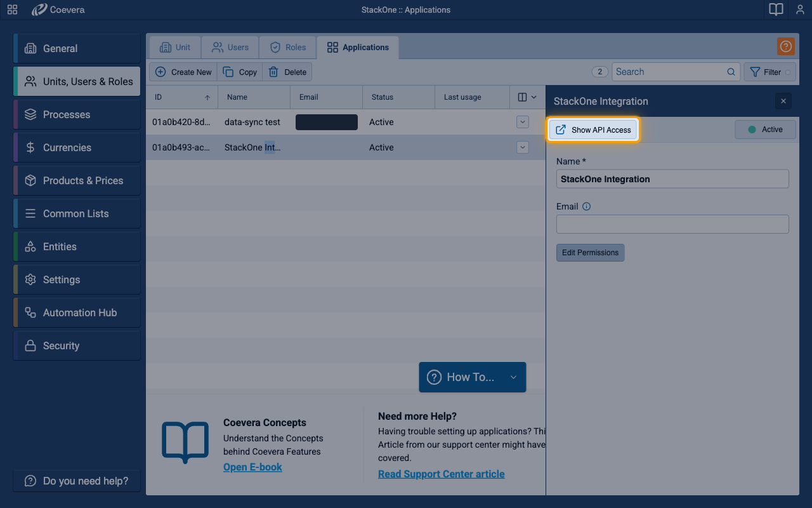
Task: Open the column layout chooser icon
Action: [x=527, y=97]
